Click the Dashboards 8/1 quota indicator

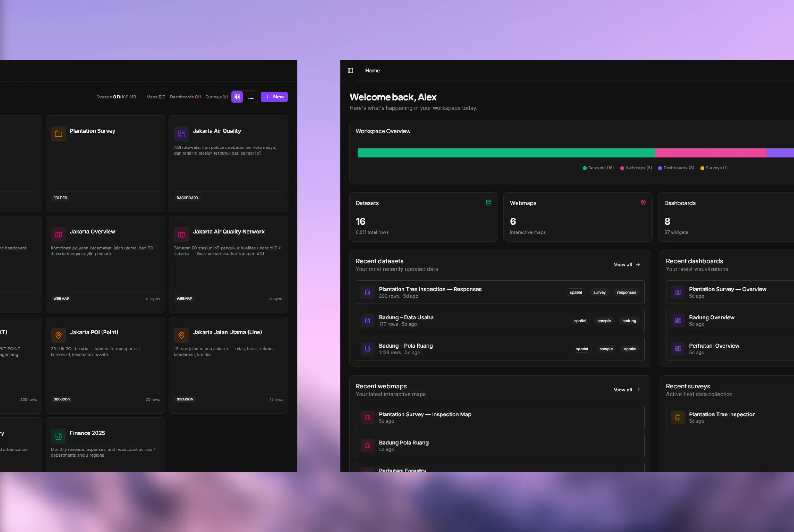[x=185, y=97]
